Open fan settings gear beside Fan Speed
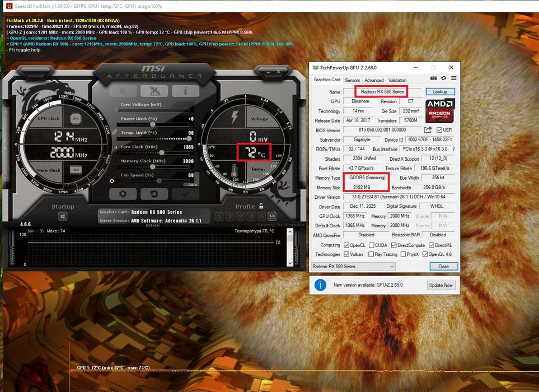Screen dimensions: 539x392 click(x=112, y=181)
